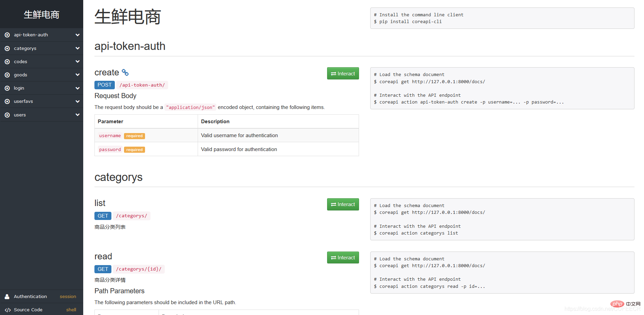Click the circle icon beside codes
The height and width of the screenshot is (315, 644).
point(7,62)
